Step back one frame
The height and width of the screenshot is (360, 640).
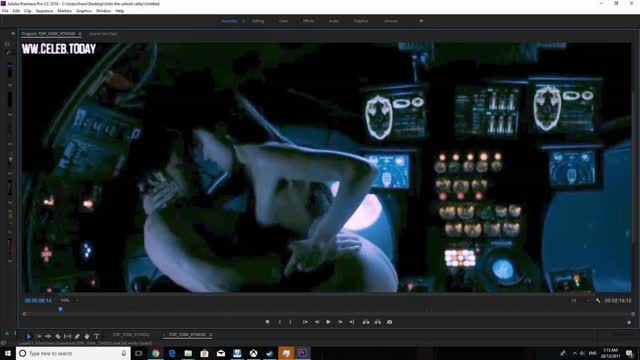coord(317,322)
